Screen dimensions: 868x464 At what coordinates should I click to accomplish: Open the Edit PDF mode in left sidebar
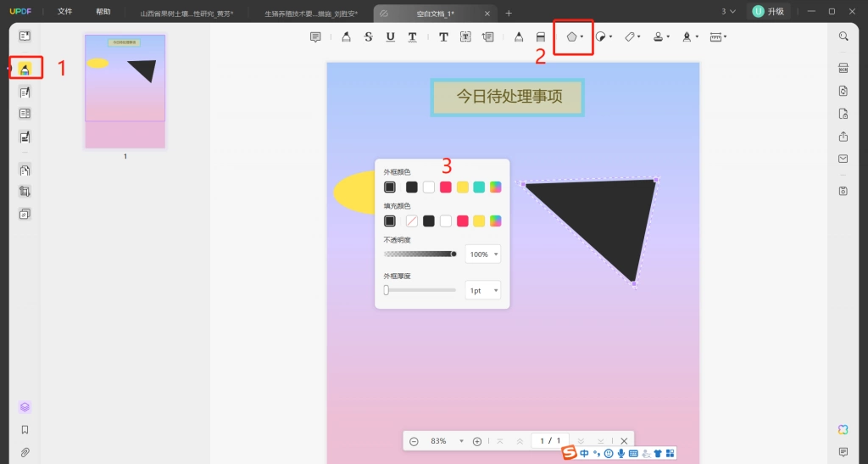pos(25,92)
